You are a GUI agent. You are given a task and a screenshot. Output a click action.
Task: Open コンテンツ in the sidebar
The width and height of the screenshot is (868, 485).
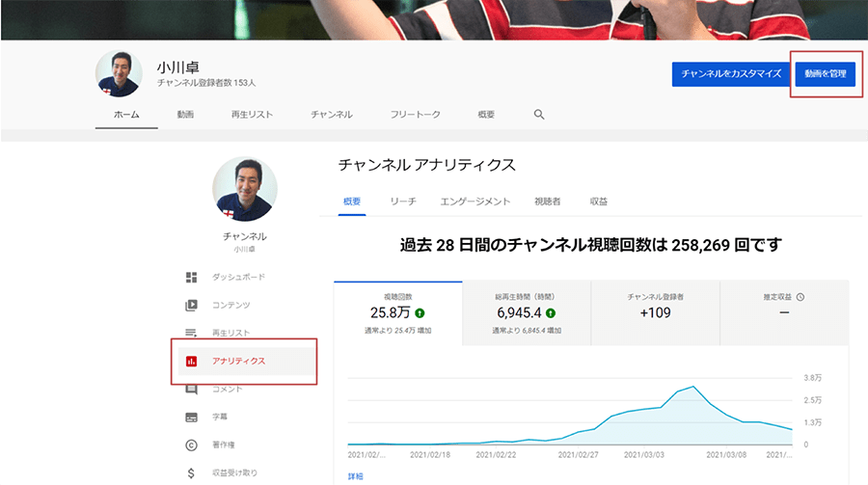click(231, 305)
